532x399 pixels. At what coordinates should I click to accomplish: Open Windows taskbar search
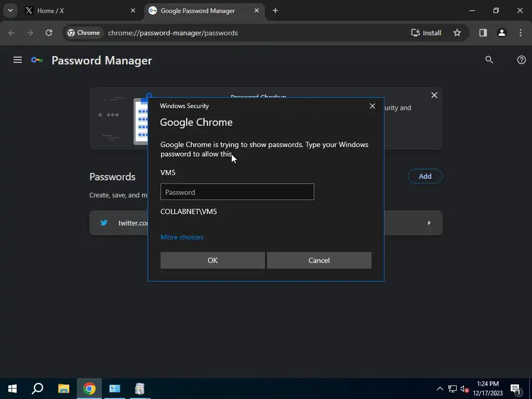pos(37,389)
